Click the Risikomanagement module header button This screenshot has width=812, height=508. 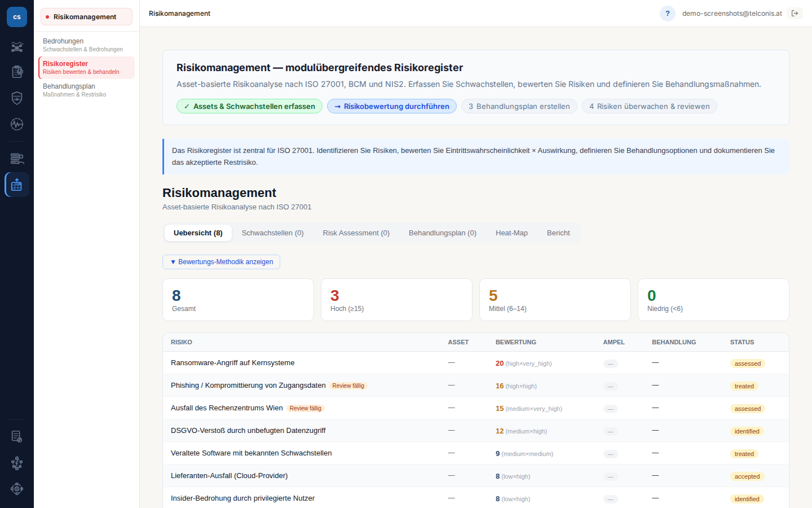click(86, 17)
